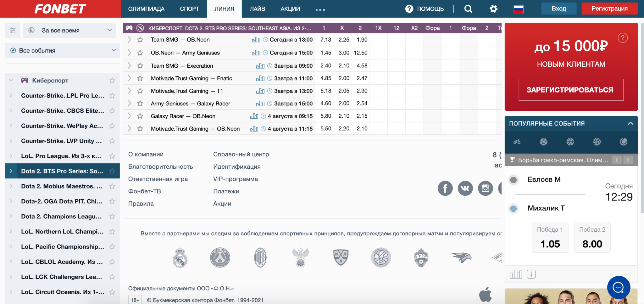Open popular event statistics chart icon
Viewport: 644px width, 304px height.
click(516, 274)
